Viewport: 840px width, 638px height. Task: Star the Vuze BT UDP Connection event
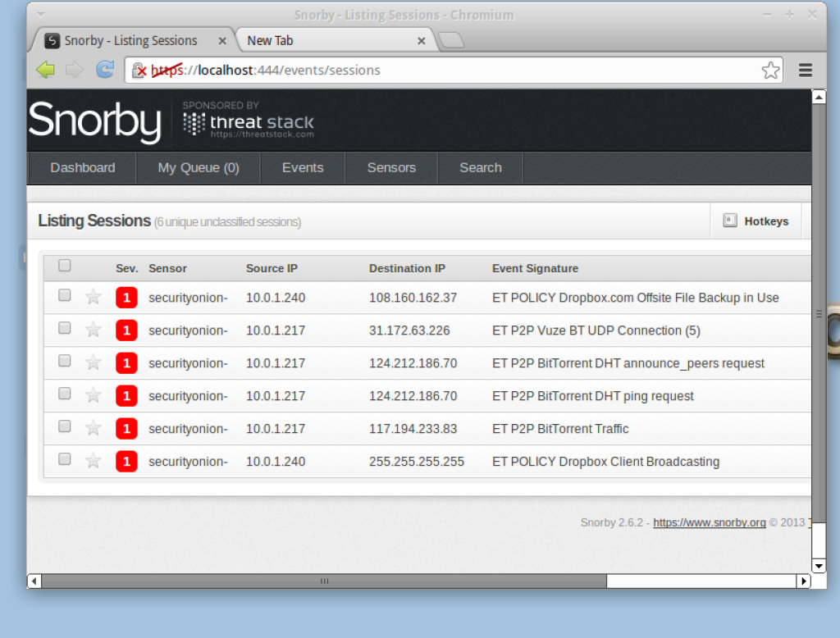(94, 330)
